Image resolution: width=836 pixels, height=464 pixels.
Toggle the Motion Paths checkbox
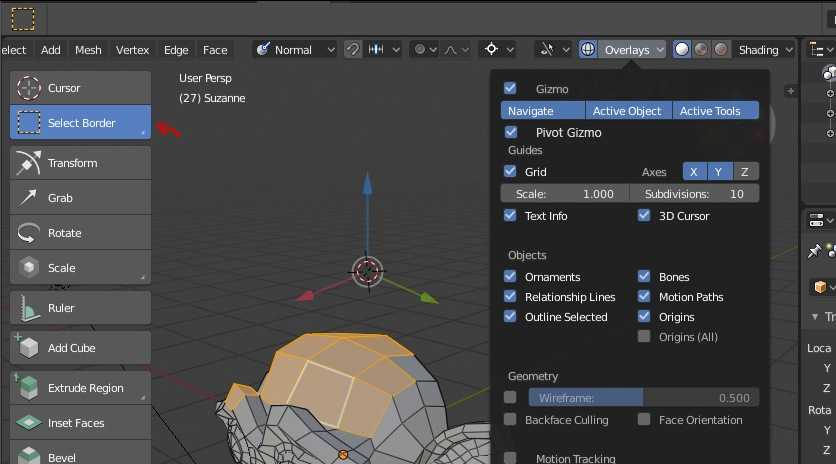click(x=644, y=296)
